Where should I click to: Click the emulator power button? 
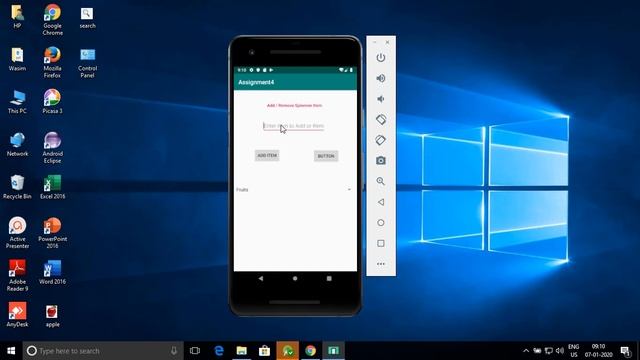(x=381, y=58)
